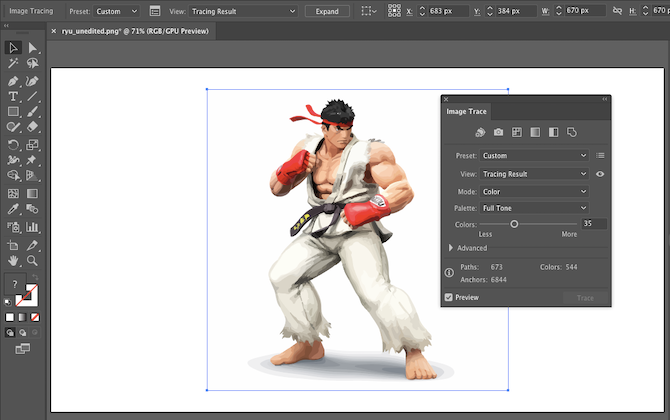
Task: Click the Grayscale preset icon in Image Trace
Action: (x=535, y=132)
